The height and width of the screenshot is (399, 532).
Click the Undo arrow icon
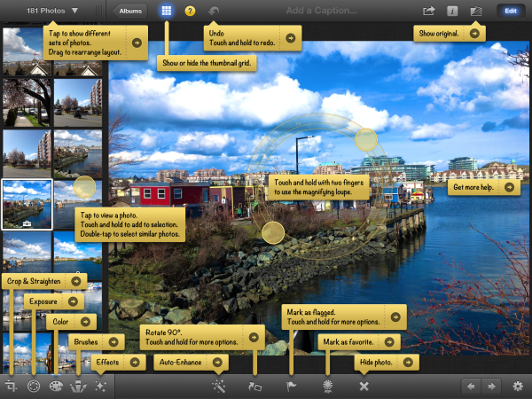[214, 11]
